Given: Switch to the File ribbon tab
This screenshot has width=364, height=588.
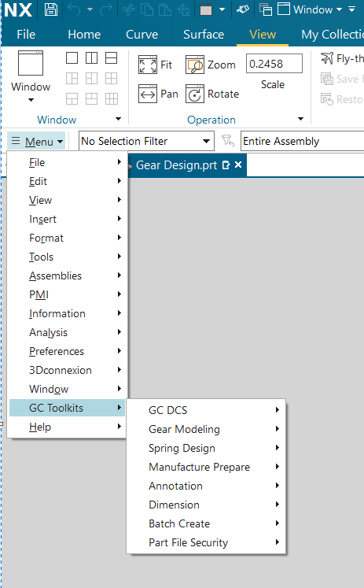Looking at the screenshot, I should coord(26,35).
